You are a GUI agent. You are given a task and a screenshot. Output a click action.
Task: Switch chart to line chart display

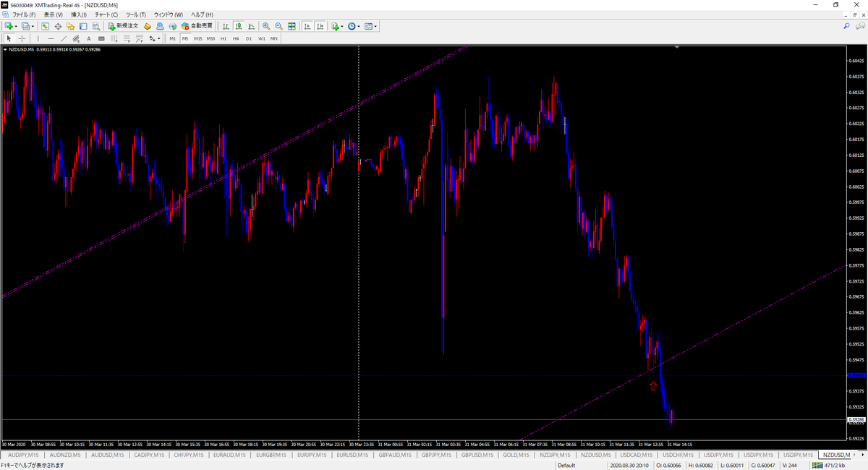[x=251, y=26]
